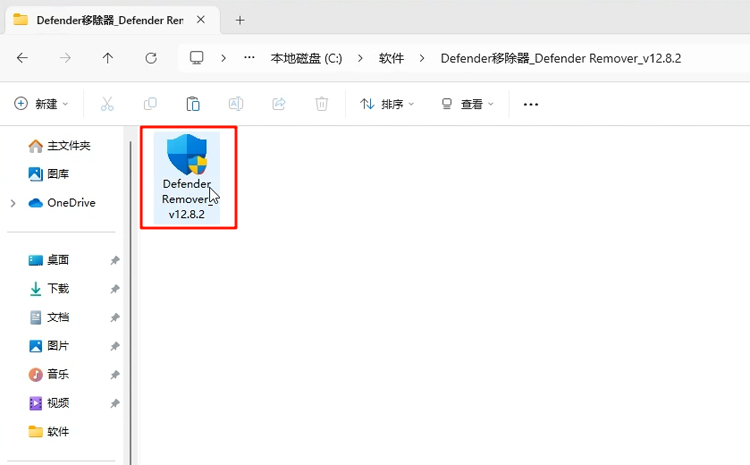The image size is (750, 465).
Task: Click the pin icon beside 下载
Action: click(115, 289)
